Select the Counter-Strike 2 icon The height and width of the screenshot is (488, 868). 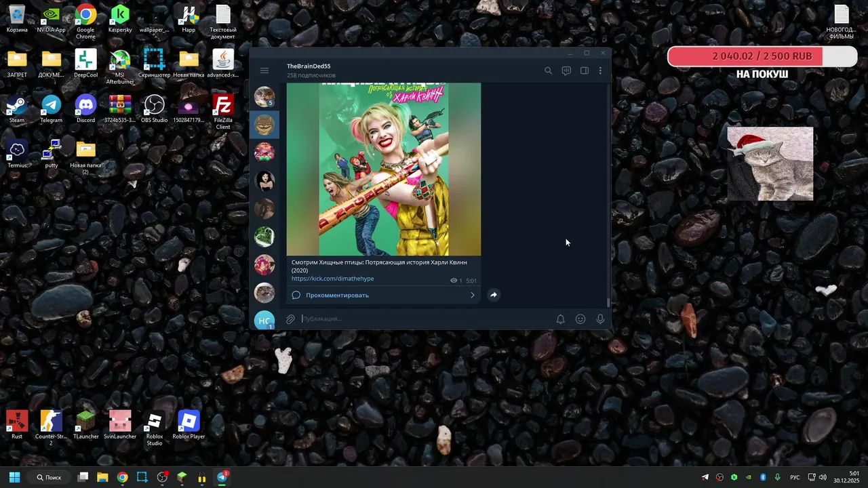tap(52, 428)
